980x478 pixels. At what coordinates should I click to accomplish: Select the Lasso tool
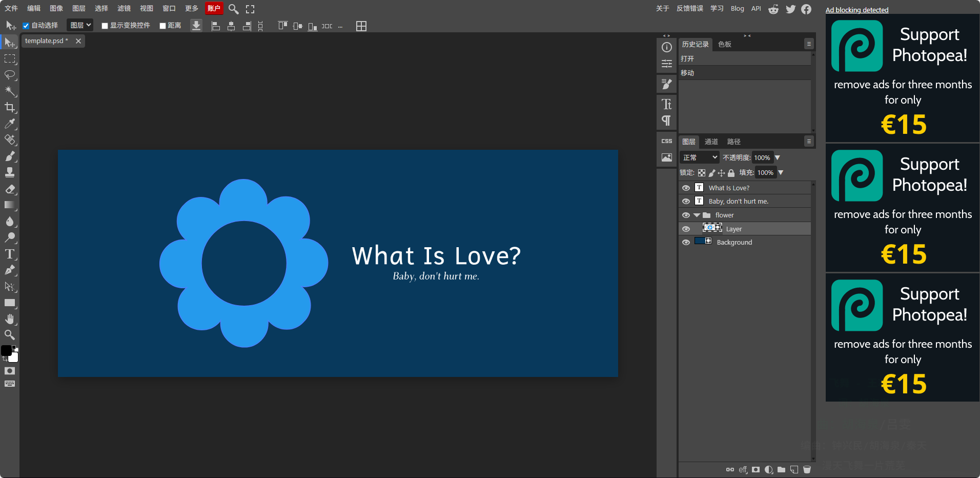[10, 75]
